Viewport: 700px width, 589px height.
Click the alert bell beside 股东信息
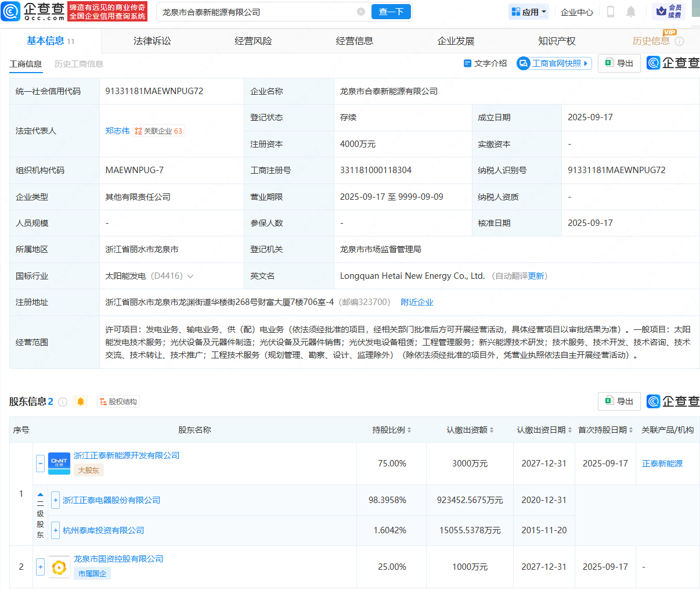coord(80,401)
